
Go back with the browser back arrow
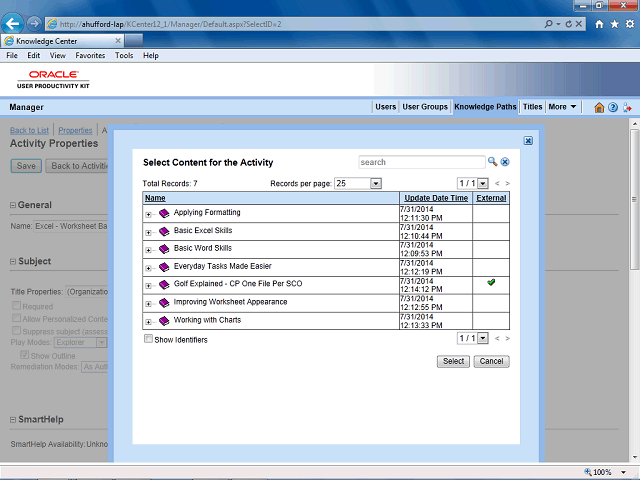12,24
